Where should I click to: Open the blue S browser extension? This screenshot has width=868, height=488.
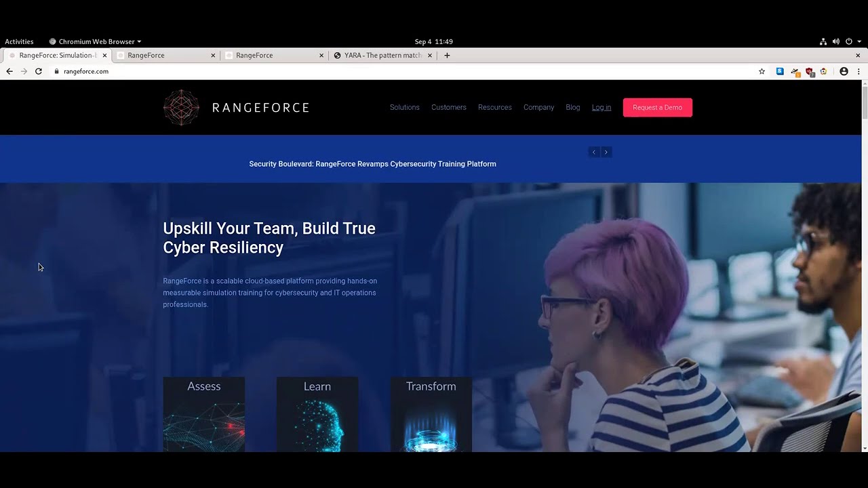coord(780,71)
